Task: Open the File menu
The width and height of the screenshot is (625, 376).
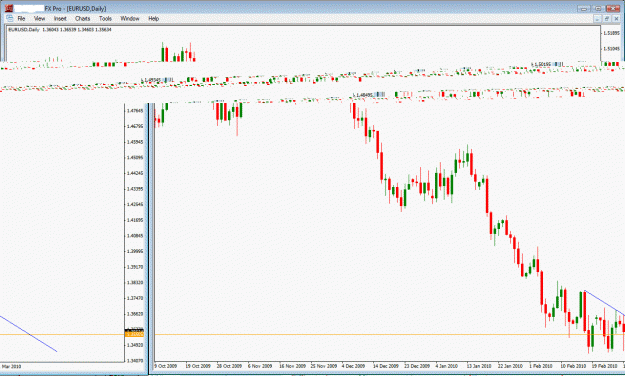Action: click(x=21, y=18)
